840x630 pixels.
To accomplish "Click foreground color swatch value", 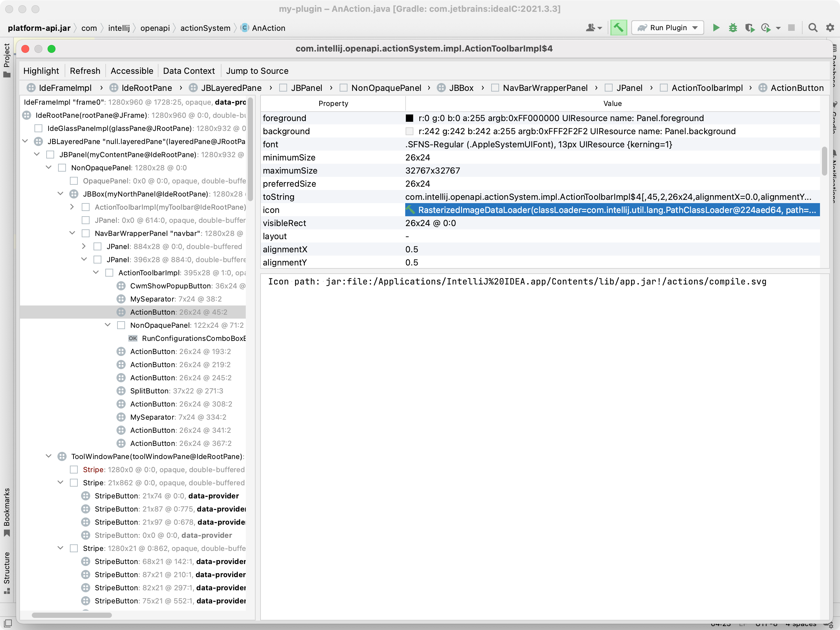I will point(409,118).
